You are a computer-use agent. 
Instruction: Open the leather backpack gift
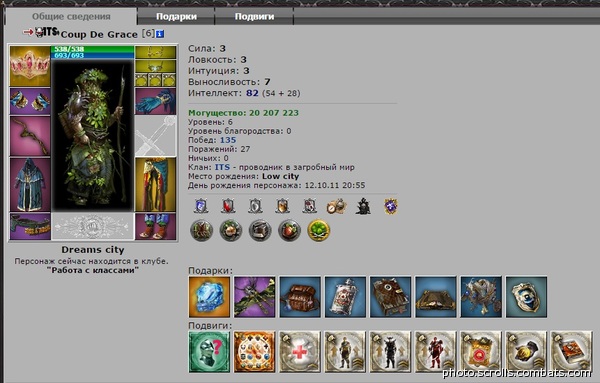(x=300, y=297)
